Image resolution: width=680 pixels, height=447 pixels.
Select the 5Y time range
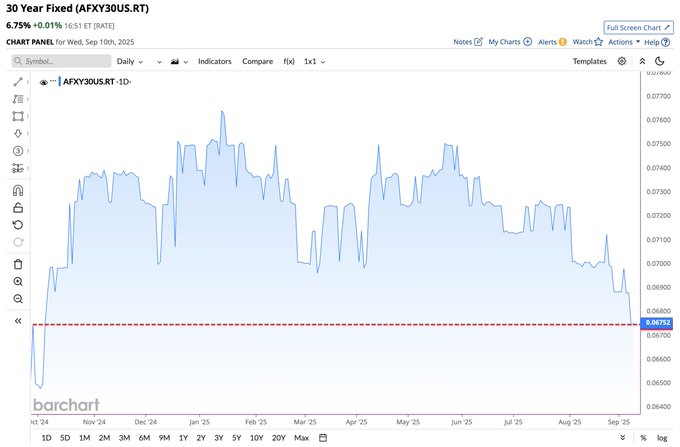(x=237, y=438)
